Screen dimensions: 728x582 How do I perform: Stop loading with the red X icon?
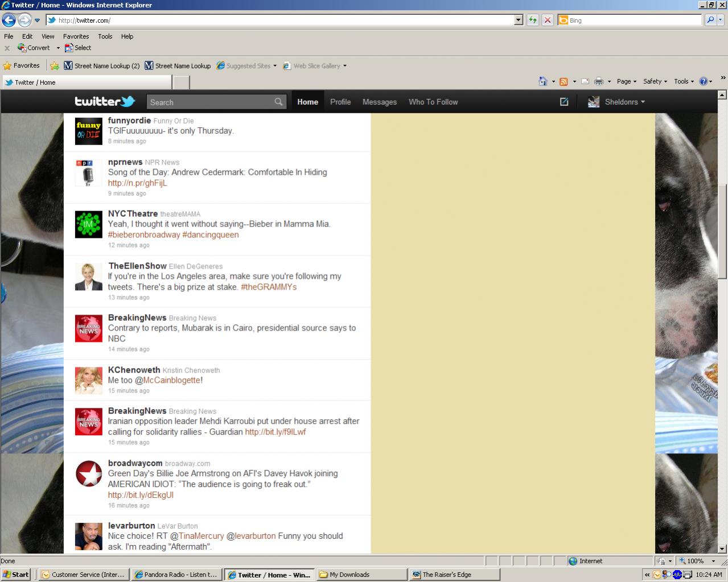click(x=548, y=20)
